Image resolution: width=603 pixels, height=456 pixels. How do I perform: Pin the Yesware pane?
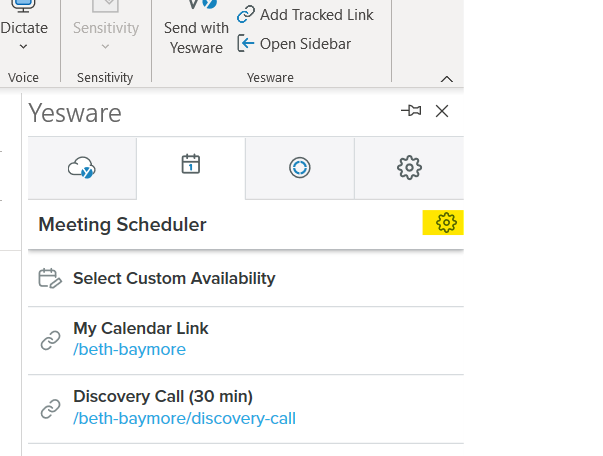[x=411, y=111]
